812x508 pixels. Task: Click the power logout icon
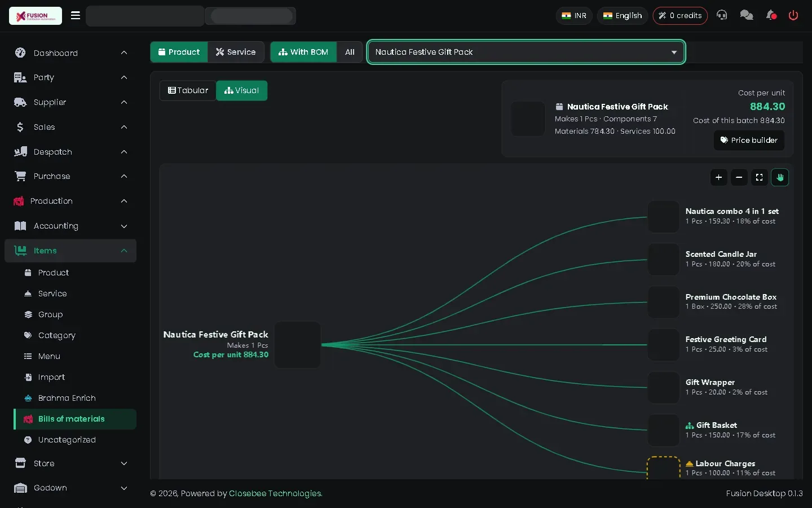(793, 15)
